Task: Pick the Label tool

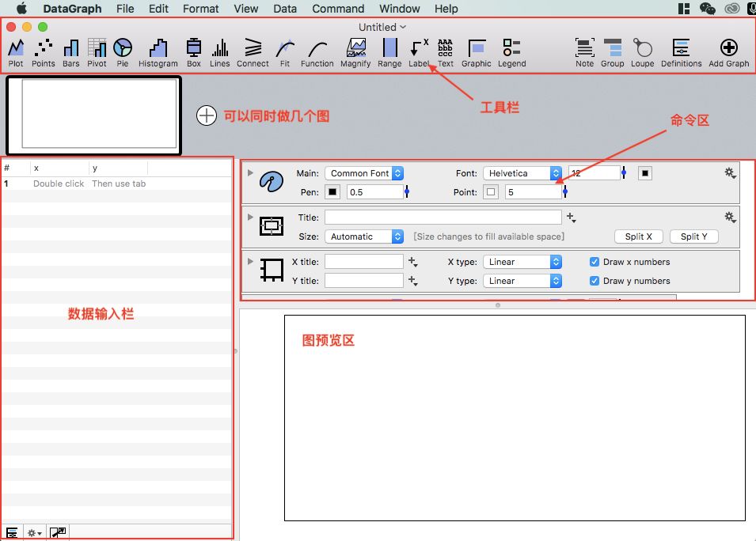Action: point(419,52)
